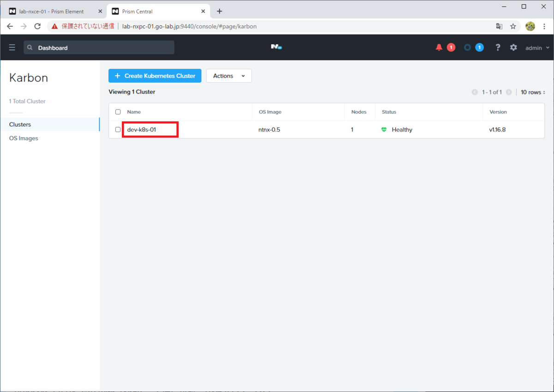Click the Nutanix logo in header

tap(276, 47)
